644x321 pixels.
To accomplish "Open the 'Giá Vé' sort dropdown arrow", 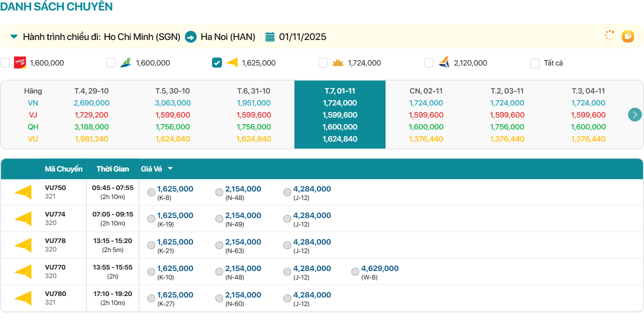I will [170, 169].
